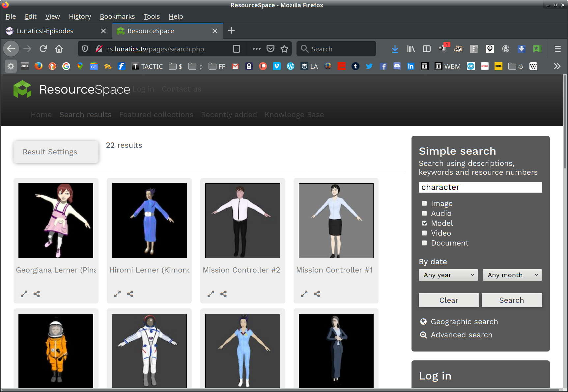Screen dimensions: 568x392
Task: Bookmark this page with the star icon
Action: tap(284, 49)
